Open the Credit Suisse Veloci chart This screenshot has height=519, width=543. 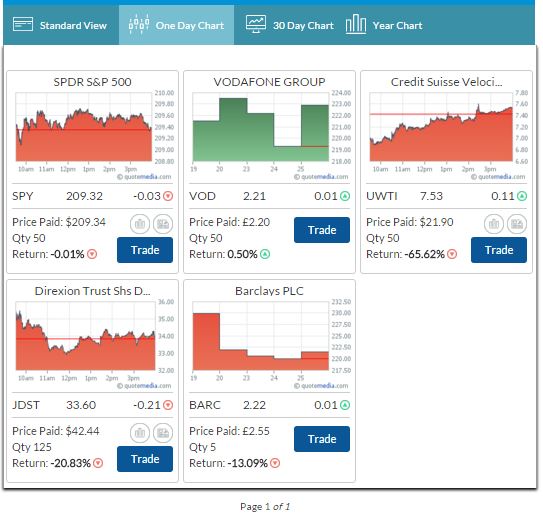441,127
